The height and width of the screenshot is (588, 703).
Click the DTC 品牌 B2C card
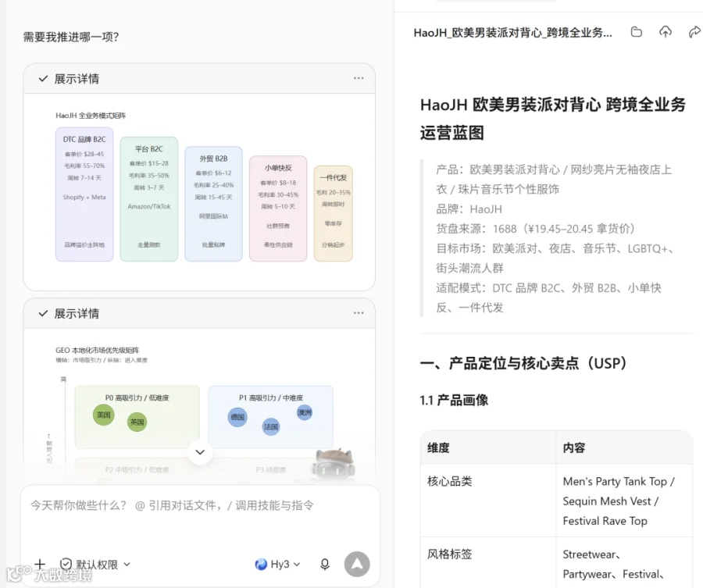tap(84, 194)
